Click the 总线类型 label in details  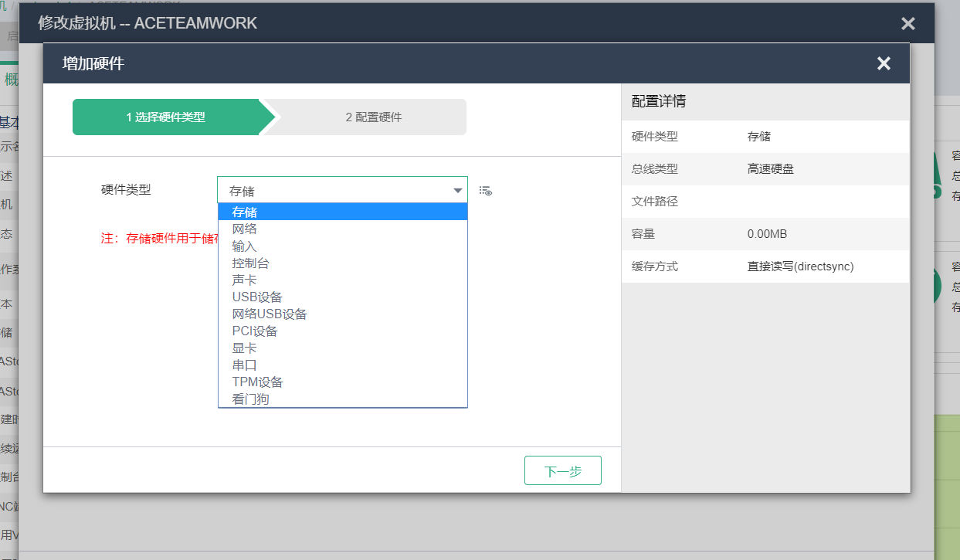655,169
